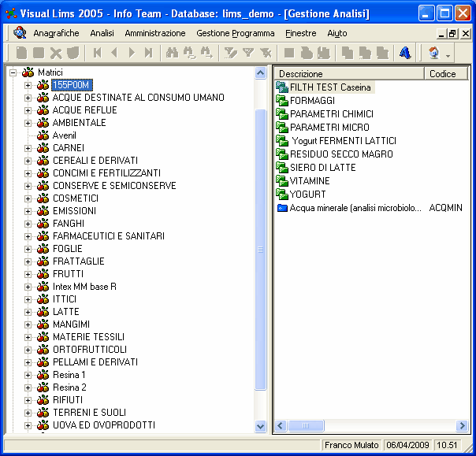Click the Filter by form funnel icon
The image size is (476, 456).
230,53
